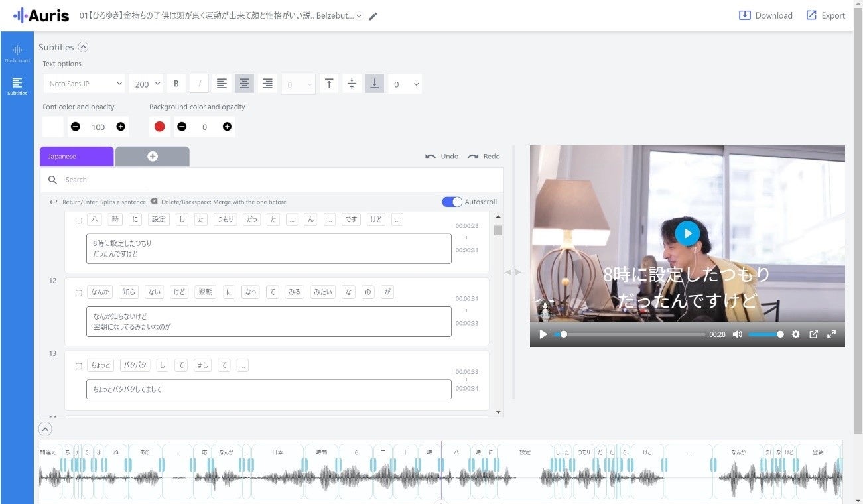Click the Auris logo
This screenshot has height=504, width=863.
(41, 15)
